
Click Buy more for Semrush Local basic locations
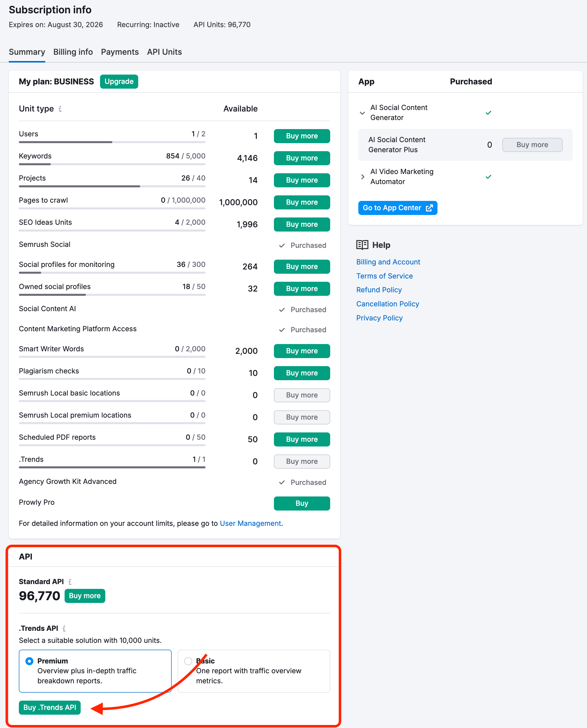[302, 395]
